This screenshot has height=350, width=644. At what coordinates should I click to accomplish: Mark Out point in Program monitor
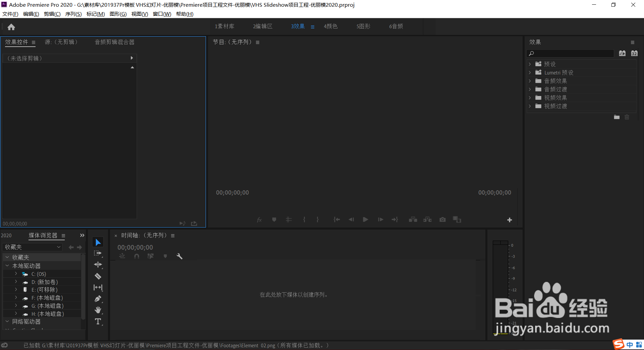[x=318, y=219]
